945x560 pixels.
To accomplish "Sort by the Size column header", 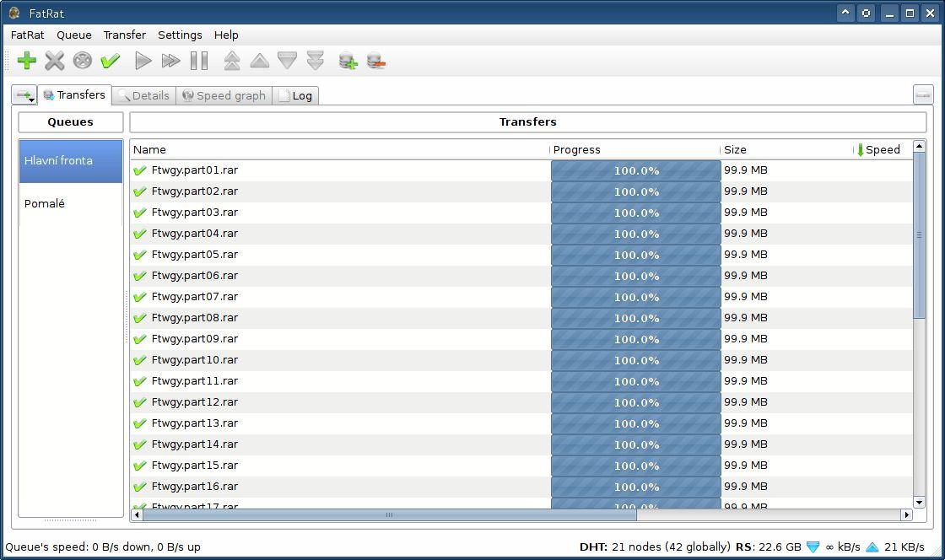I will click(786, 149).
